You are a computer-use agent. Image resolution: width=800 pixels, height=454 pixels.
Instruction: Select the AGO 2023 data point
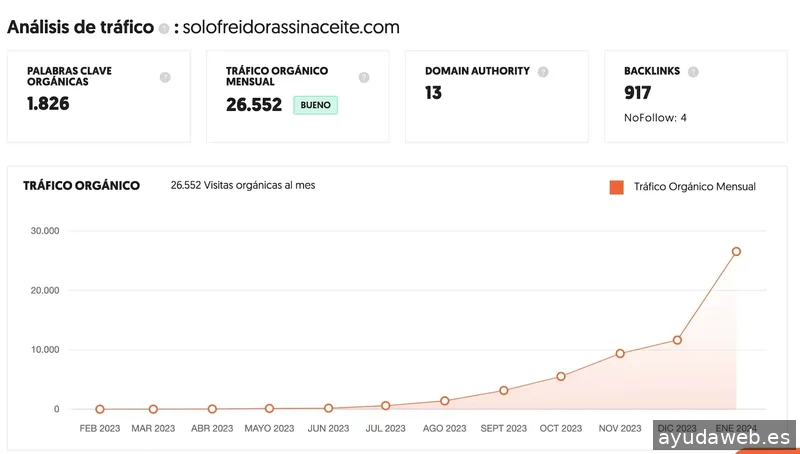(444, 401)
